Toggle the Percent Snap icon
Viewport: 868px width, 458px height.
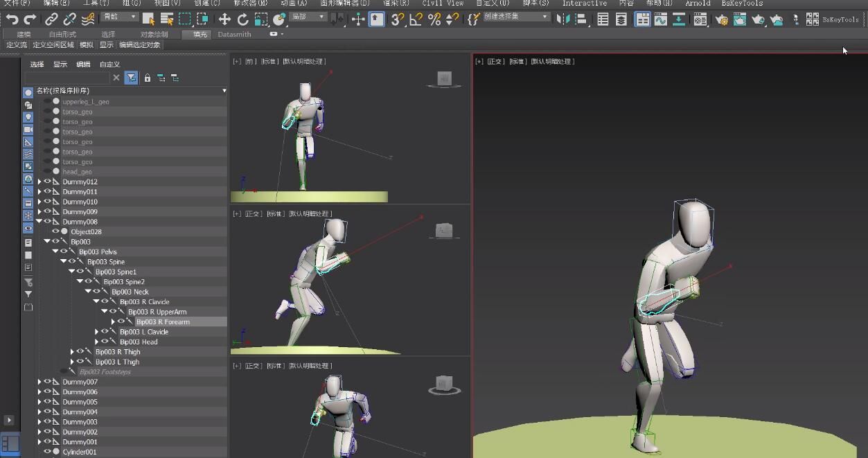pyautogui.click(x=434, y=19)
